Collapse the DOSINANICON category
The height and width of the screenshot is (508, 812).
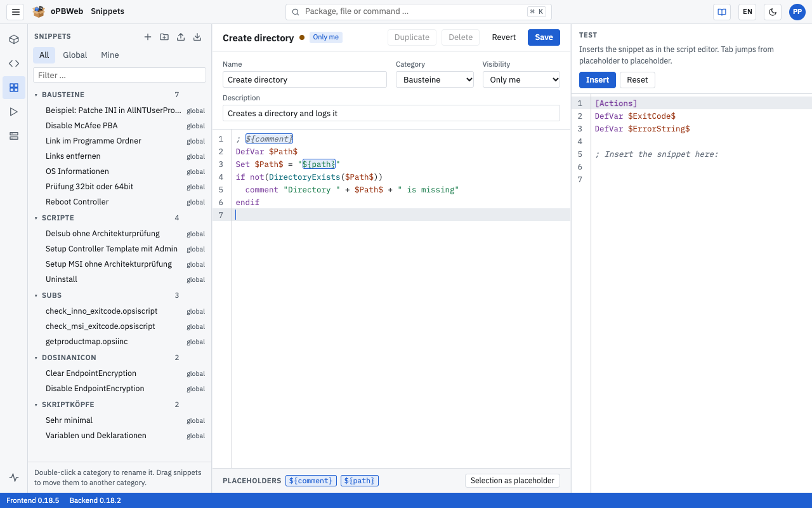[x=36, y=358]
